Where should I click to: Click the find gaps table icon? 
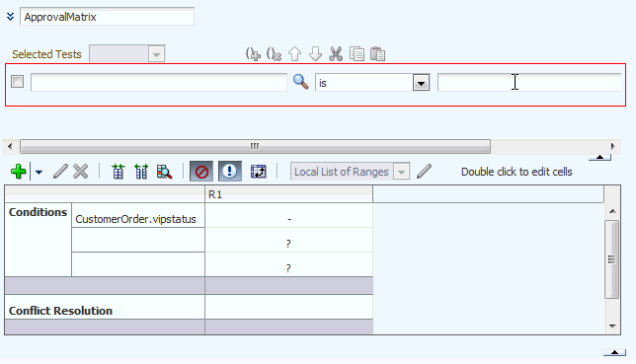[164, 172]
